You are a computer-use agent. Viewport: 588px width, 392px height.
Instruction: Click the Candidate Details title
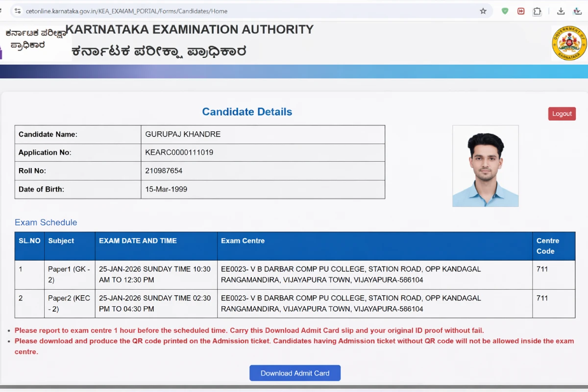point(247,112)
